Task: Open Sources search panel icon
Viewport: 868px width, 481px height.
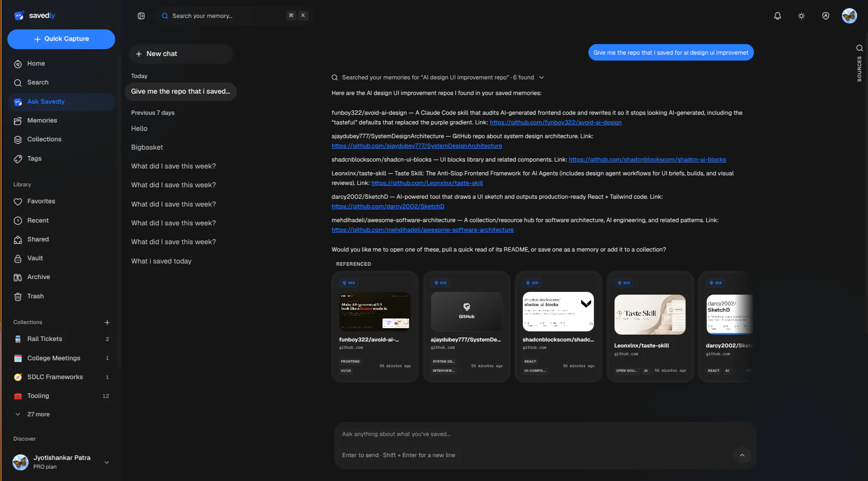Action: (x=860, y=48)
